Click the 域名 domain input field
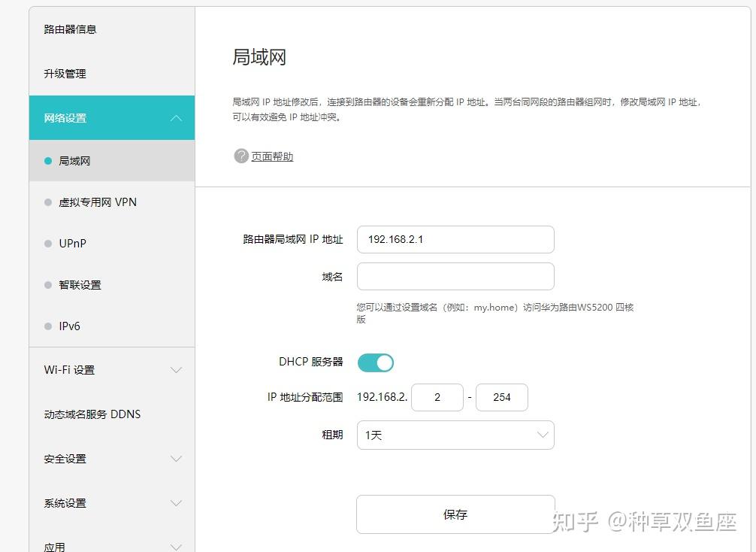 click(x=455, y=276)
